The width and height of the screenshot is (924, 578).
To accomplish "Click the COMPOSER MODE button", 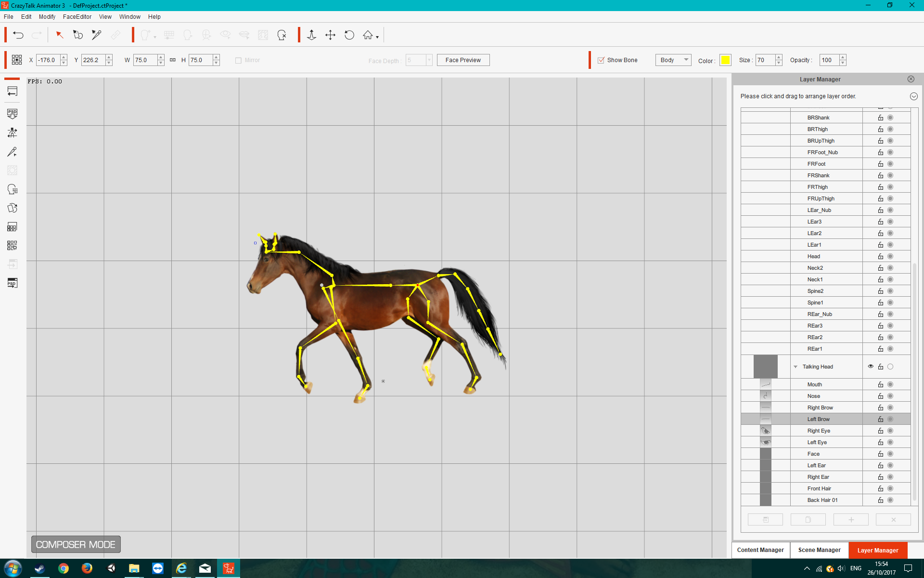I will [x=76, y=544].
